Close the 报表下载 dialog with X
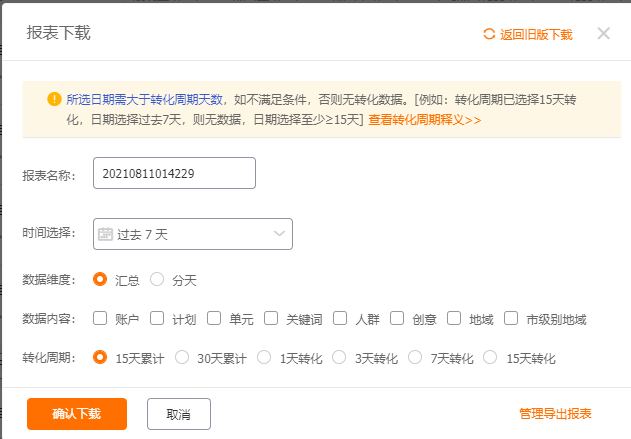631x439 pixels. [x=603, y=33]
